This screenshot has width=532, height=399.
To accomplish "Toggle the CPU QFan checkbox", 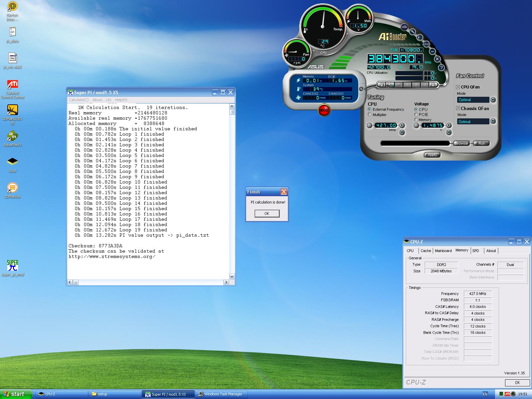I will (458, 87).
